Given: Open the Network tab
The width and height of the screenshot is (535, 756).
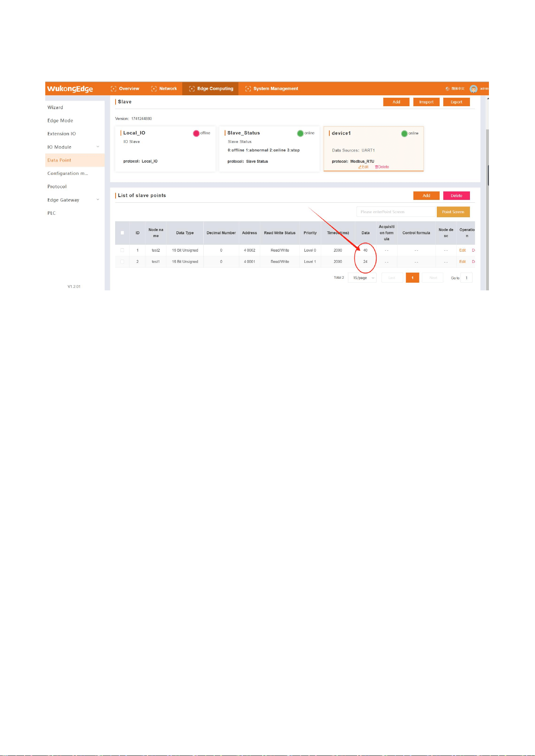Looking at the screenshot, I should 164,89.
